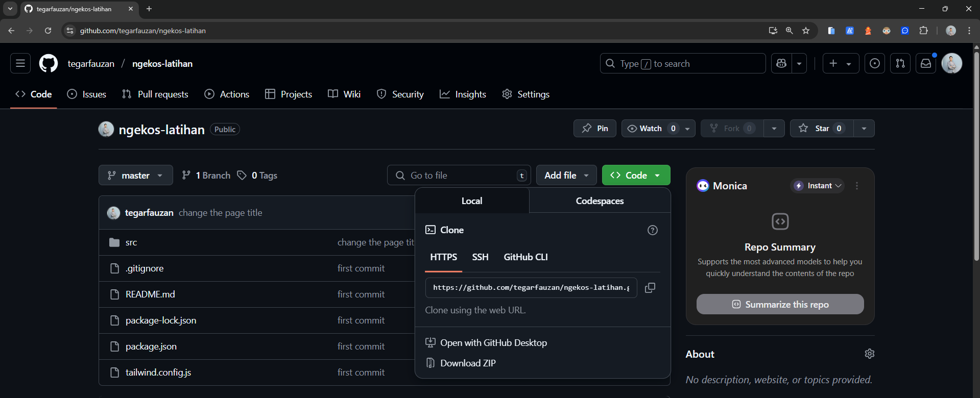Select the GitHub CLI clone option

click(x=526, y=257)
